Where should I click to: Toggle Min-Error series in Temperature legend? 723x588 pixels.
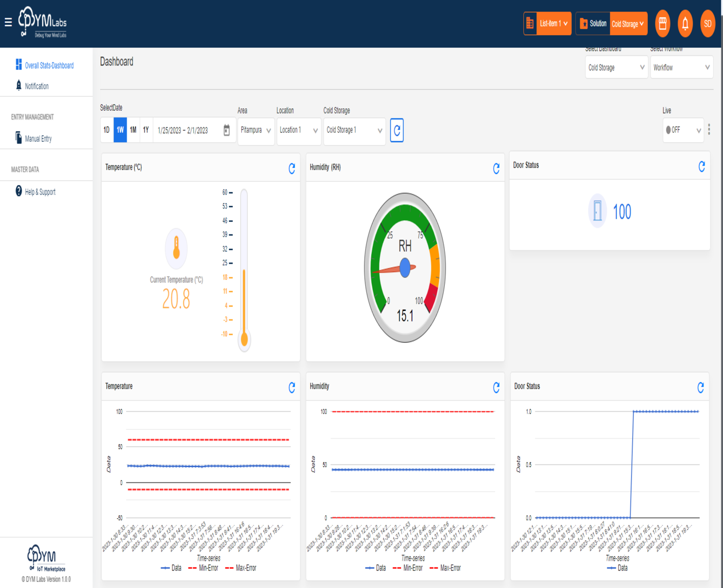click(203, 568)
